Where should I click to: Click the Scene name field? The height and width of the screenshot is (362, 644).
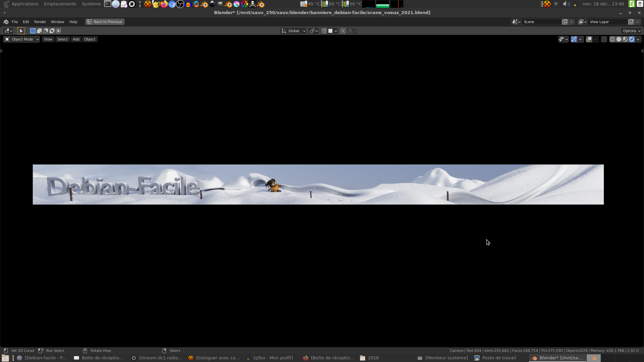click(542, 22)
